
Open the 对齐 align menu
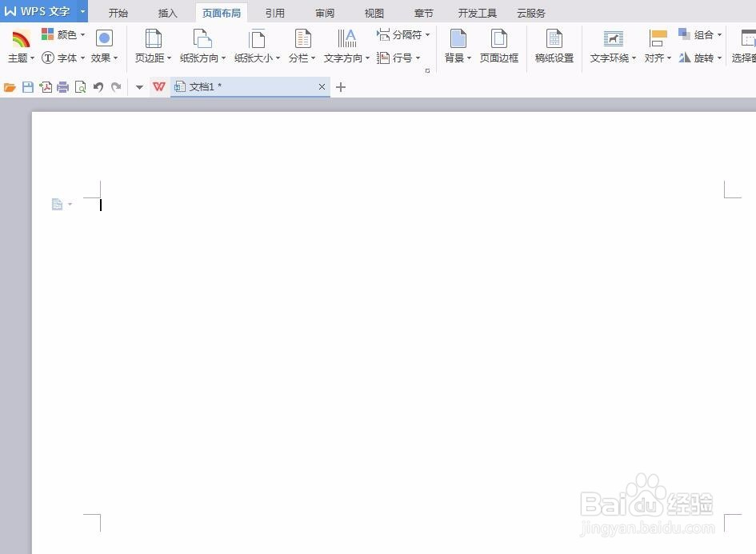[658, 46]
